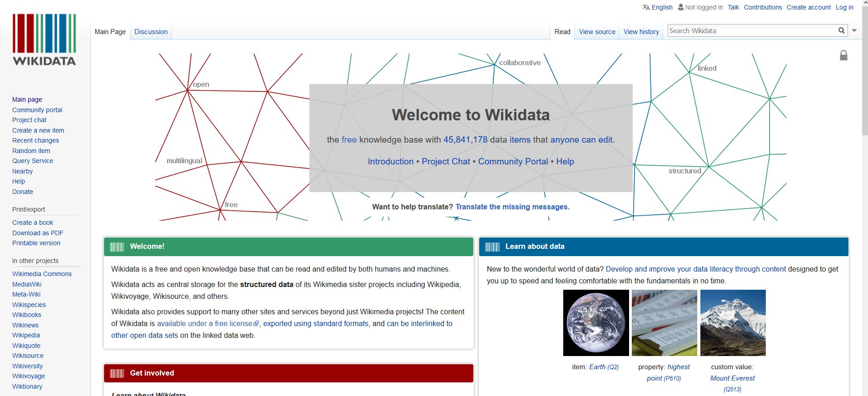
Task: Click the Project Chat banner link
Action: 446,161
